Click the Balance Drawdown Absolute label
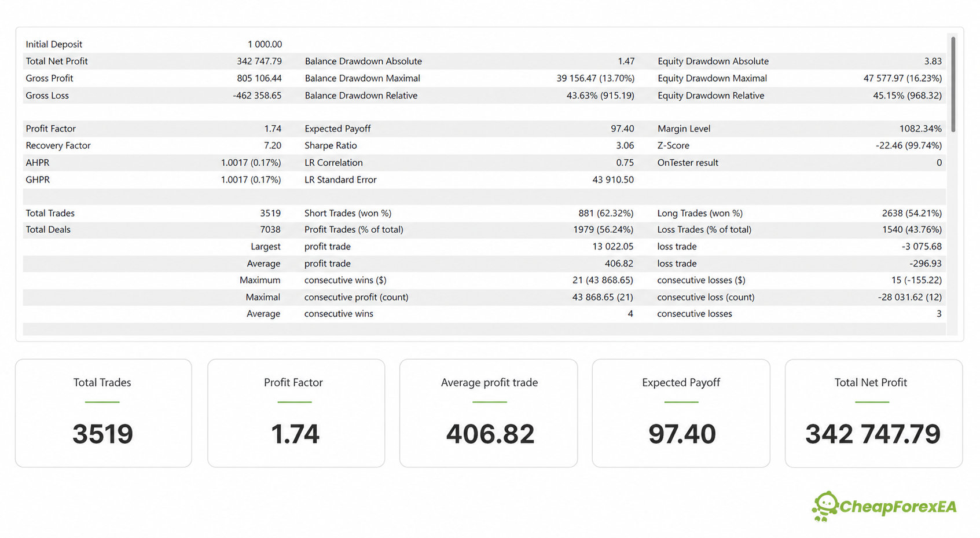This screenshot has width=980, height=538. 364,61
